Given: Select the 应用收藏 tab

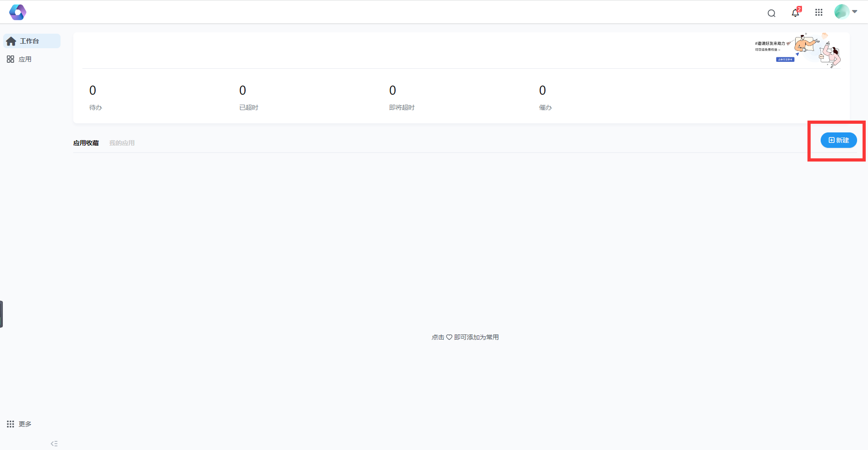Looking at the screenshot, I should click(x=86, y=143).
